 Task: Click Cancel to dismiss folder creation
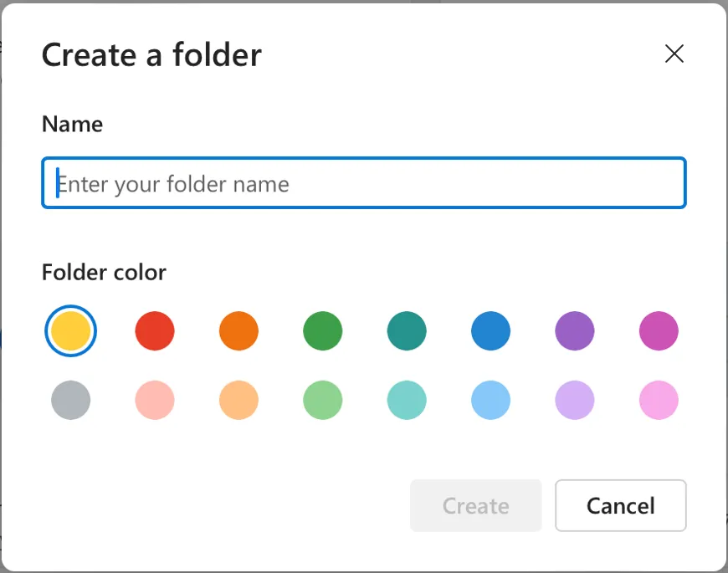pos(621,505)
